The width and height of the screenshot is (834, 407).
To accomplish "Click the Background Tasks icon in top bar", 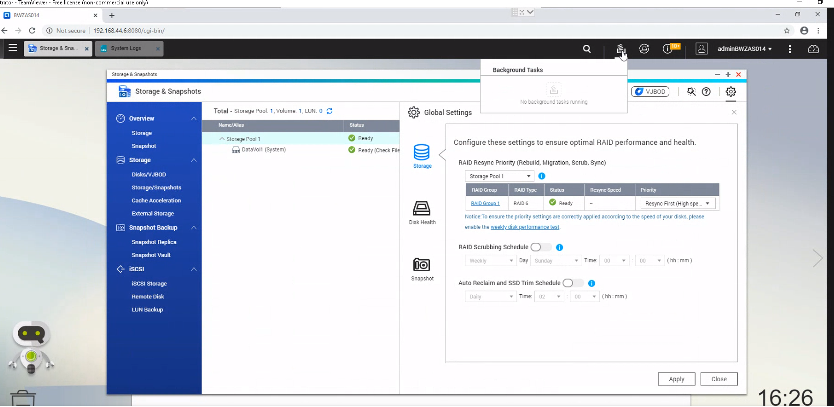I will [621, 49].
